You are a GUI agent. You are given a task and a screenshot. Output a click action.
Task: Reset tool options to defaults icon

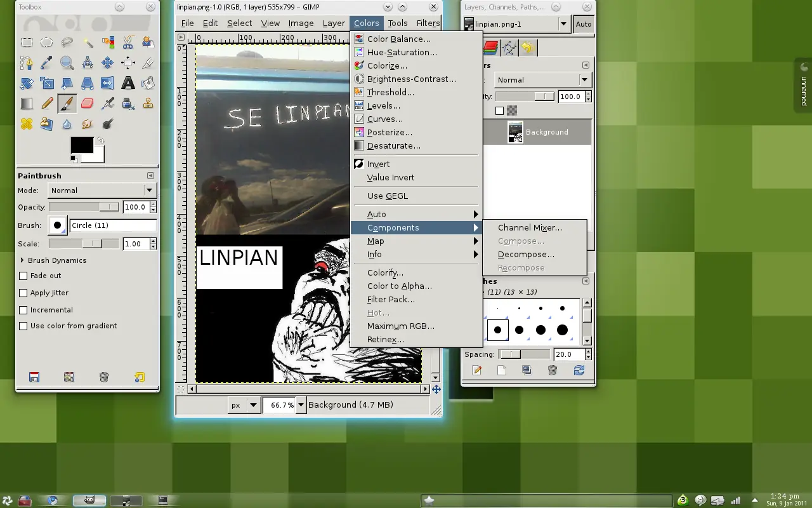140,377
